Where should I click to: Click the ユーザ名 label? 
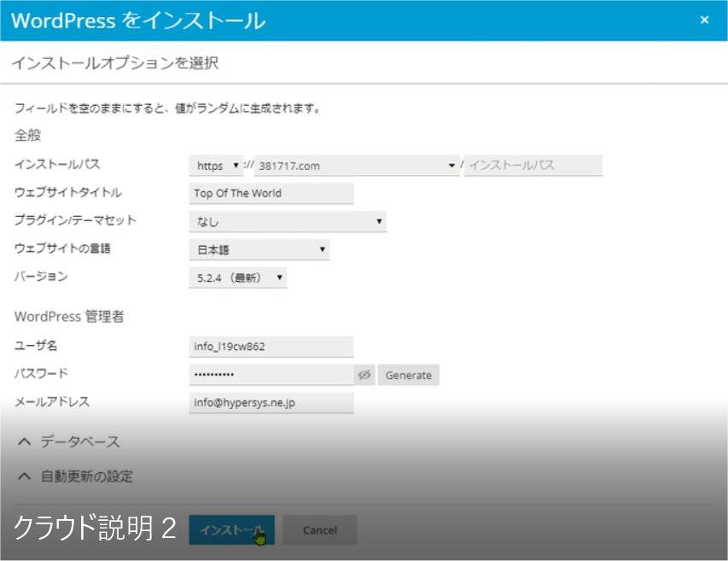[x=36, y=346]
